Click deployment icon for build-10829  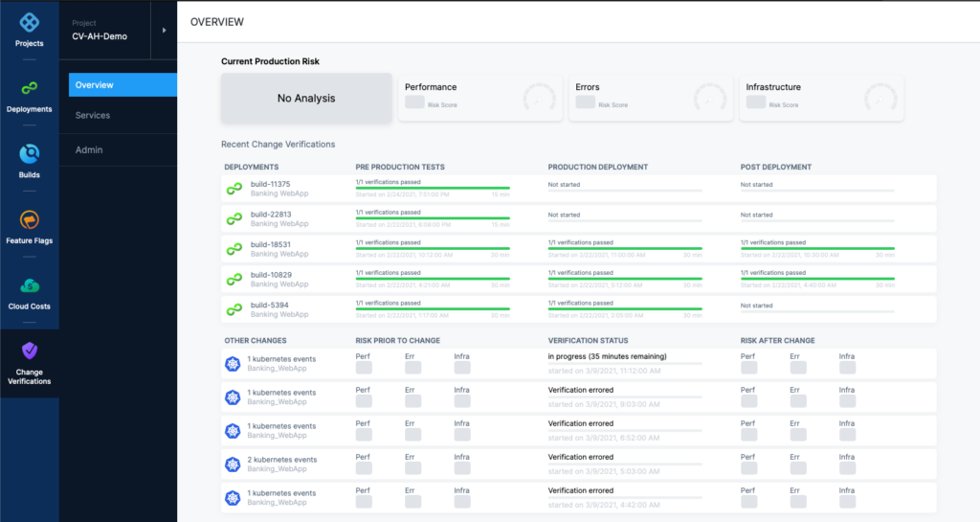pos(234,280)
